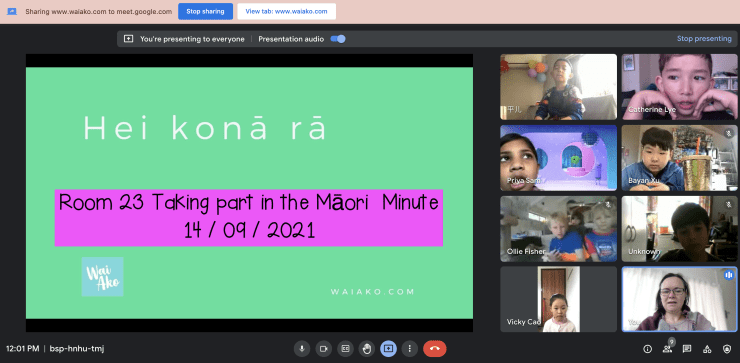Viewport: 740px width, 363px height.
Task: Click the sharing tab icon in top bar
Action: (12, 11)
